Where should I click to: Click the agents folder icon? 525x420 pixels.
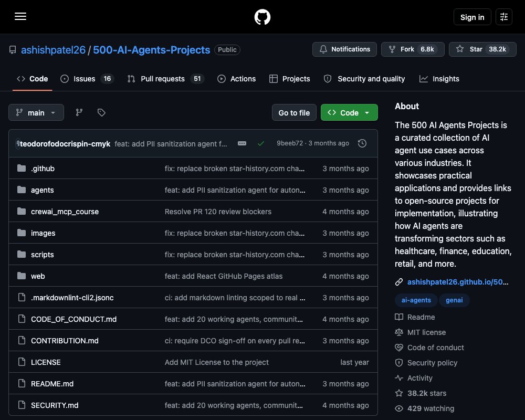(22, 190)
